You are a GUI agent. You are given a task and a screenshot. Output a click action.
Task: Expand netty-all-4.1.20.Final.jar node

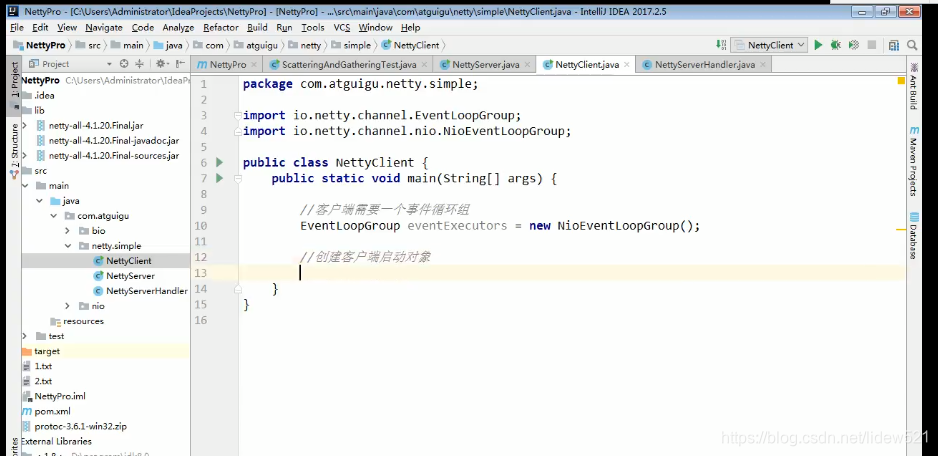tap(25, 126)
